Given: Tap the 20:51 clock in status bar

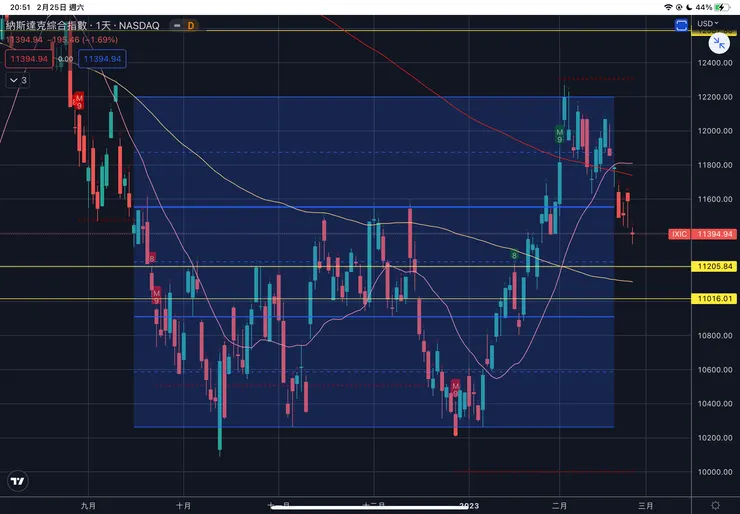Looking at the screenshot, I should 20,7.
